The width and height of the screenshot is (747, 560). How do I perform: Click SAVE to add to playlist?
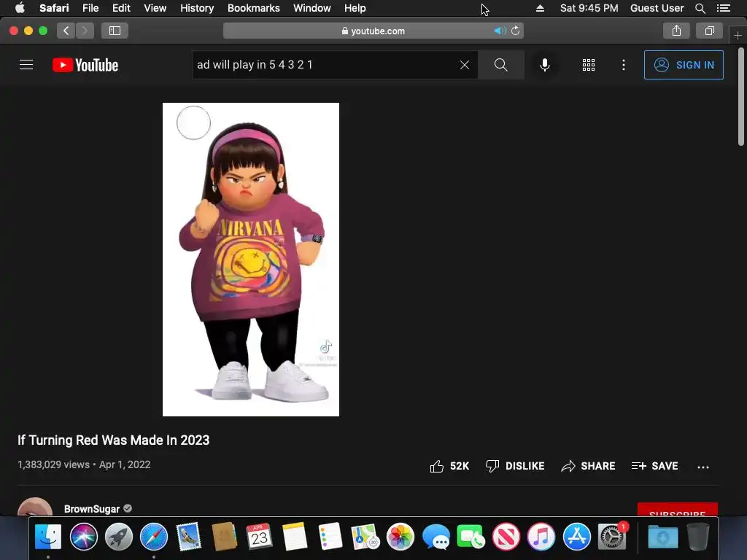(654, 466)
